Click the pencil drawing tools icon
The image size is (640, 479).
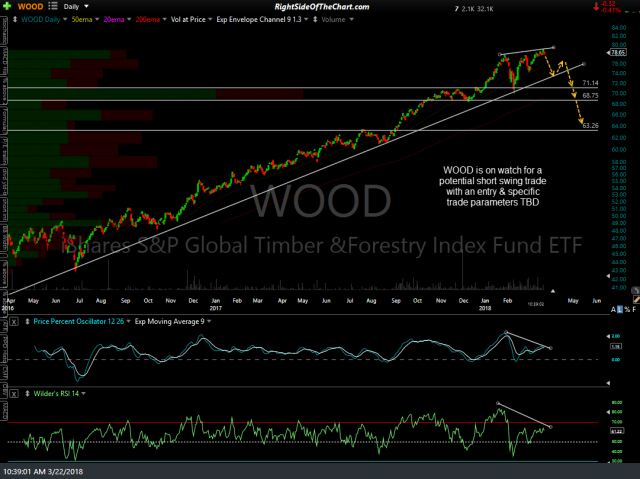[636, 299]
